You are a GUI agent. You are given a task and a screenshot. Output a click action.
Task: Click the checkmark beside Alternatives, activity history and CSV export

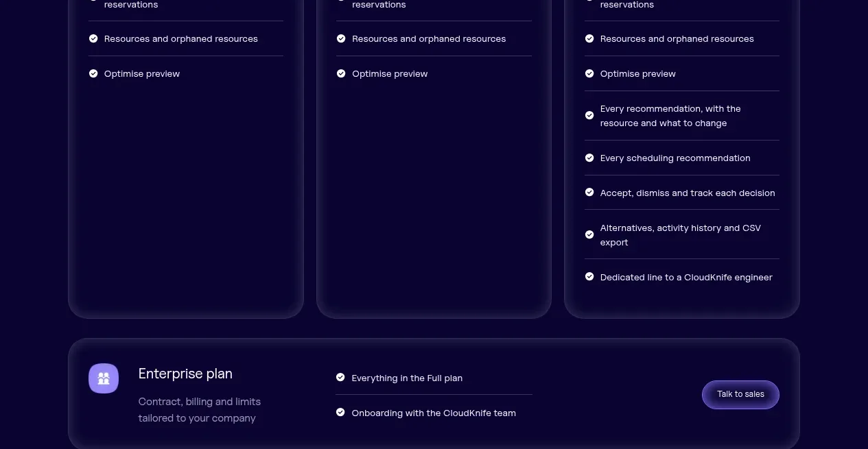point(589,234)
